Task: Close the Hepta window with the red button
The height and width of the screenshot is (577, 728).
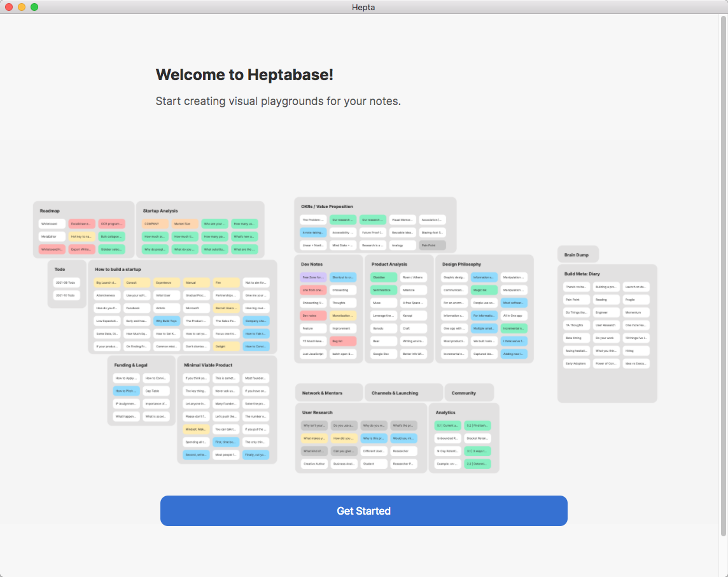Action: click(x=8, y=7)
